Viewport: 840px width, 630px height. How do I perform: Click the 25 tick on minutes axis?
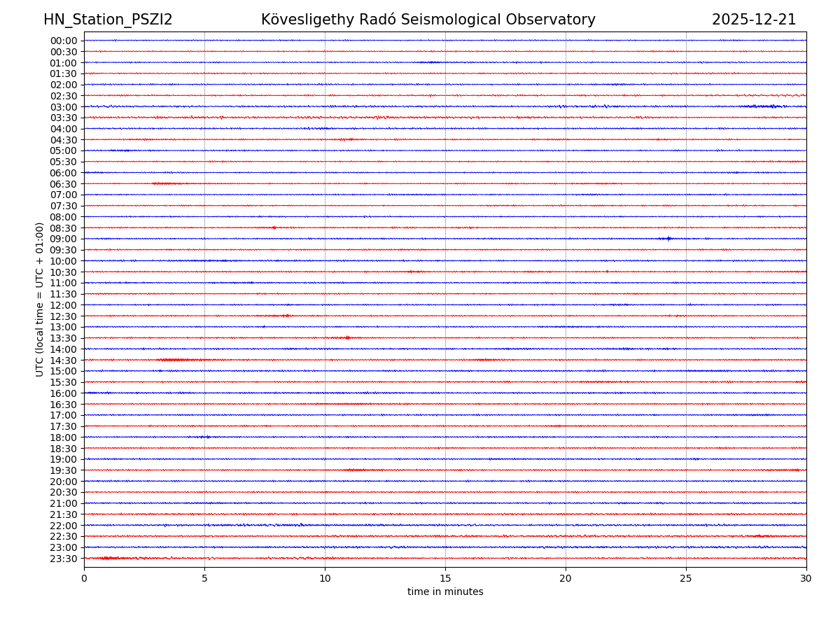[686, 579]
